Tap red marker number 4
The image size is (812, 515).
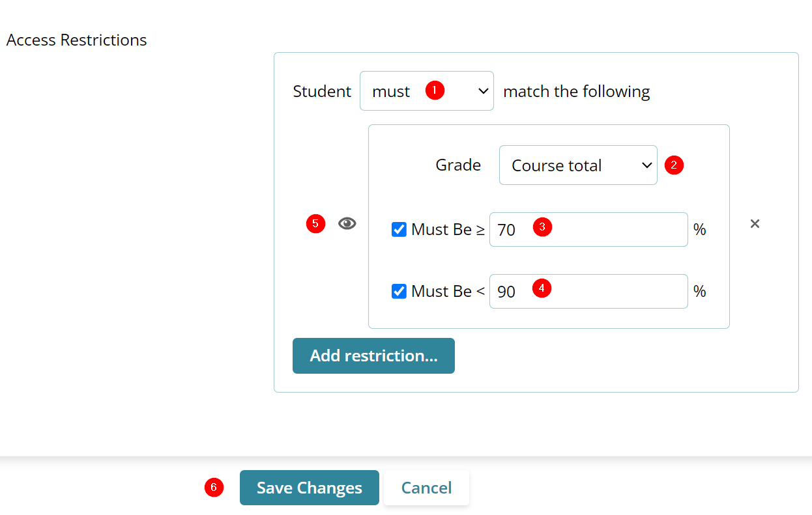coord(542,288)
